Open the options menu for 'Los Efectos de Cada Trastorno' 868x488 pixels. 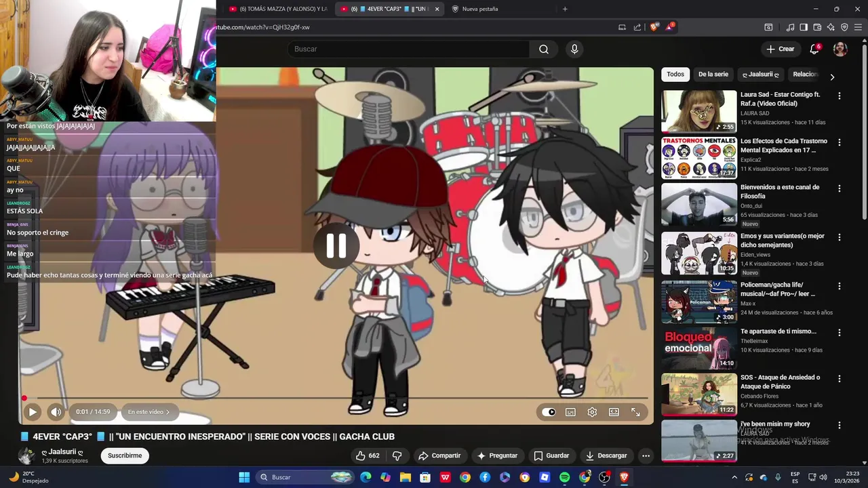[x=840, y=142]
